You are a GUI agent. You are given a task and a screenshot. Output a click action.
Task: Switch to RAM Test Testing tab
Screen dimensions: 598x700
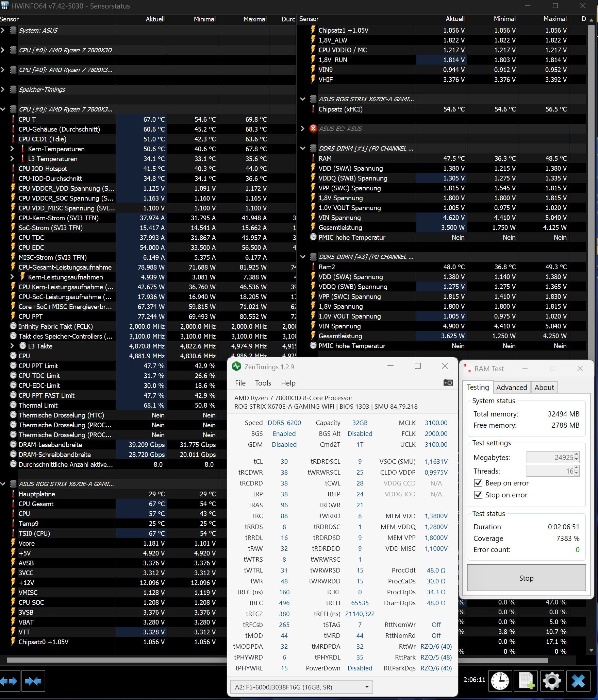tap(478, 387)
